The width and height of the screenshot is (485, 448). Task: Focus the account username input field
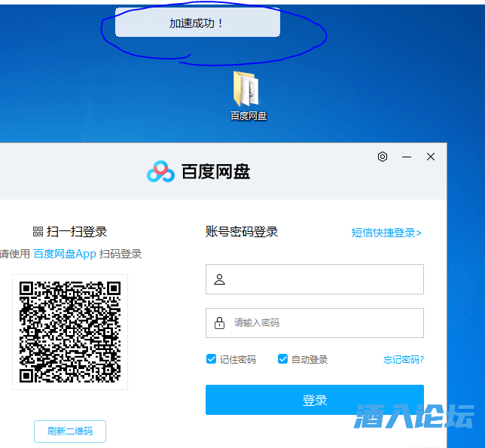click(x=315, y=279)
